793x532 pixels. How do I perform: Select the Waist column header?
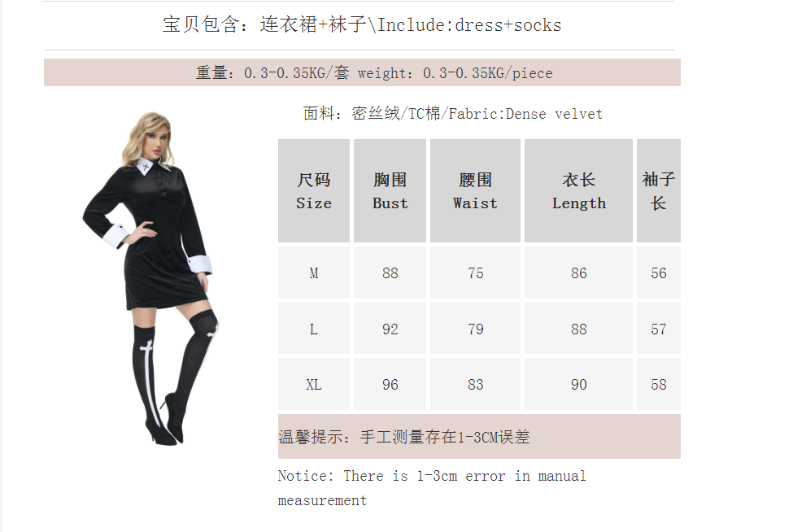[476, 190]
